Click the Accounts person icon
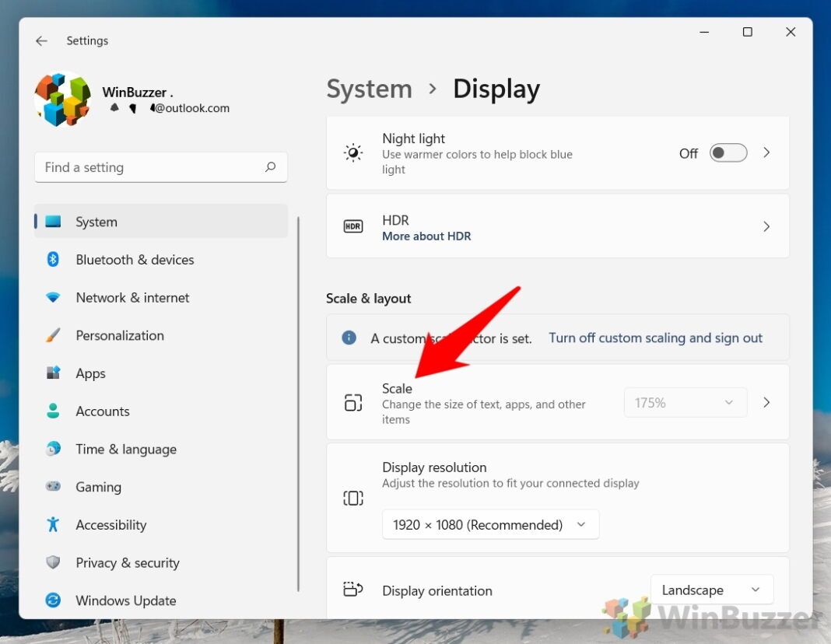Screen dimensions: 831x644 click(x=53, y=411)
